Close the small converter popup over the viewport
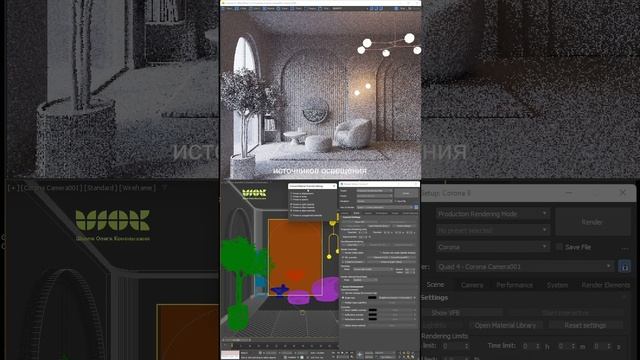The height and width of the screenshot is (360, 640). (x=334, y=186)
